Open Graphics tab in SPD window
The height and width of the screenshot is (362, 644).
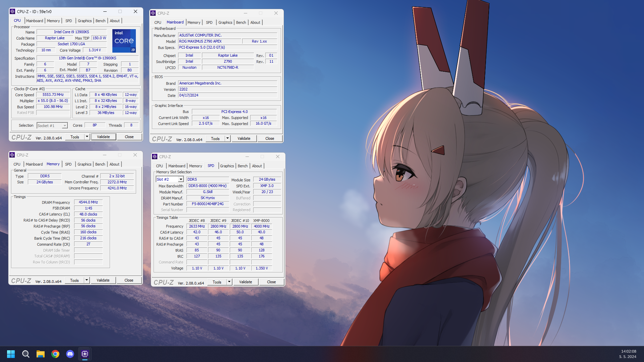(227, 166)
